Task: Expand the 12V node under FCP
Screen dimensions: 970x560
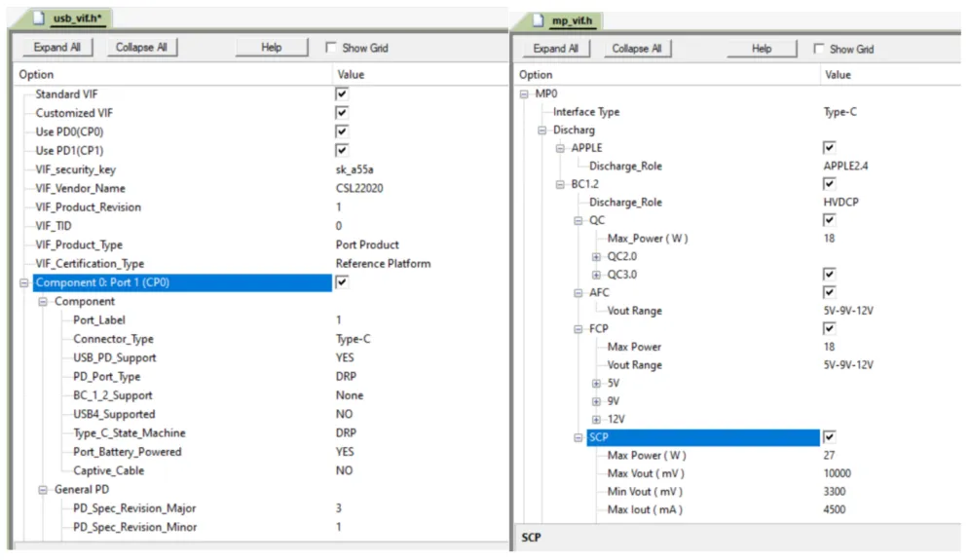Action: [596, 420]
